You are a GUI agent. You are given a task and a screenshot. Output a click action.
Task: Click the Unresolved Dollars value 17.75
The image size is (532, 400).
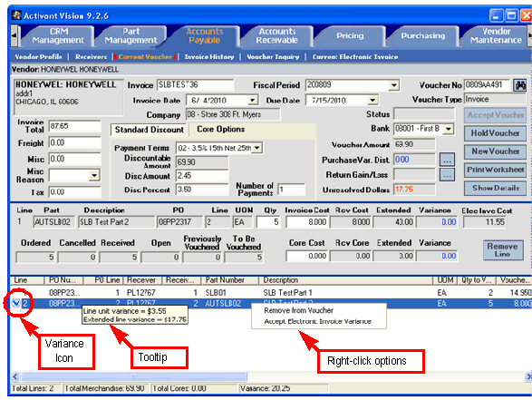click(x=414, y=190)
